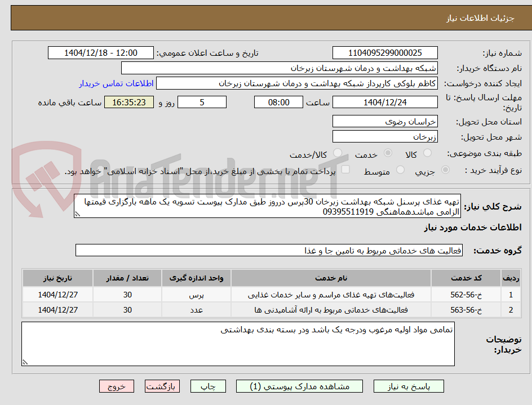Select the خدمت radio button
Viewport: 532px width, 405px height.
(x=388, y=153)
